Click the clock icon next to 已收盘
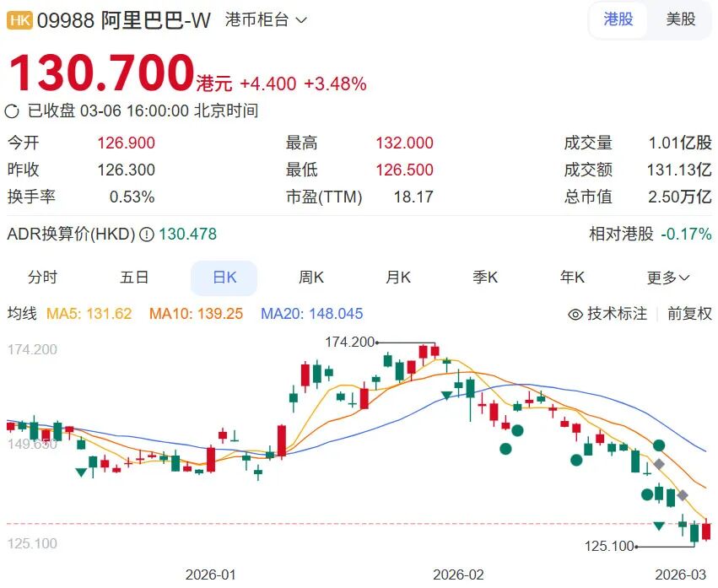 tap(13, 111)
